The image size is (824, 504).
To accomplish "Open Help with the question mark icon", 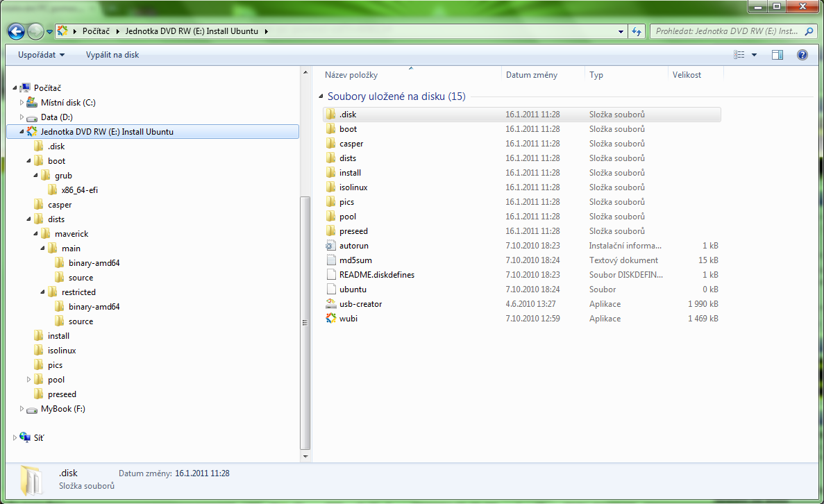I will point(802,55).
